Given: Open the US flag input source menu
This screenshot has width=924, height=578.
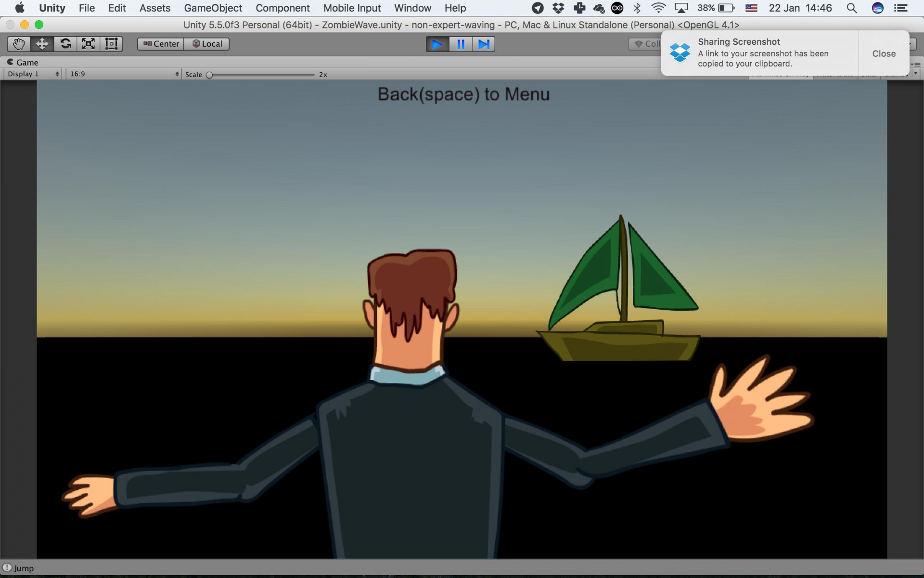Looking at the screenshot, I should point(751,8).
